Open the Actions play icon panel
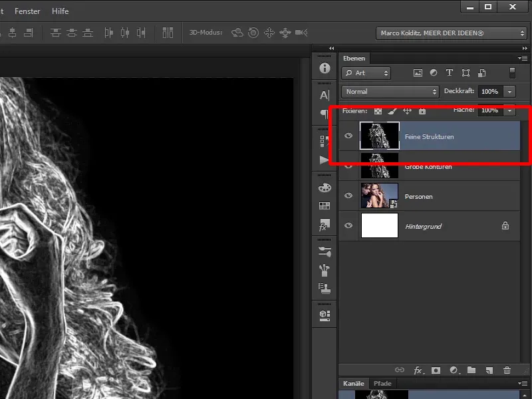The image size is (532, 399). tap(325, 160)
